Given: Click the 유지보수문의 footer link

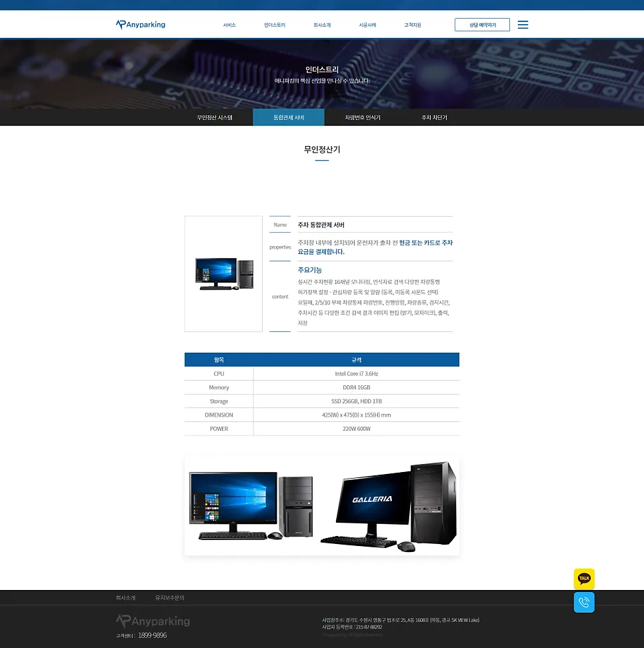Looking at the screenshot, I should (170, 597).
